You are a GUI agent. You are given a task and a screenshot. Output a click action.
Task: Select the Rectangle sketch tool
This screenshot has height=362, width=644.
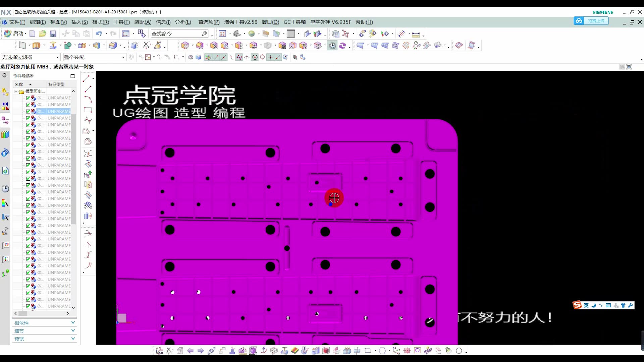pyautogui.click(x=88, y=110)
